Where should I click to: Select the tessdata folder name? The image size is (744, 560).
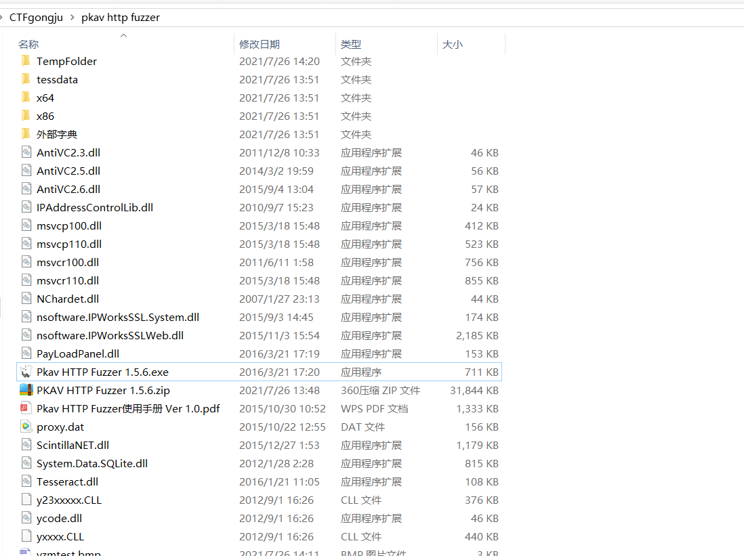click(57, 79)
